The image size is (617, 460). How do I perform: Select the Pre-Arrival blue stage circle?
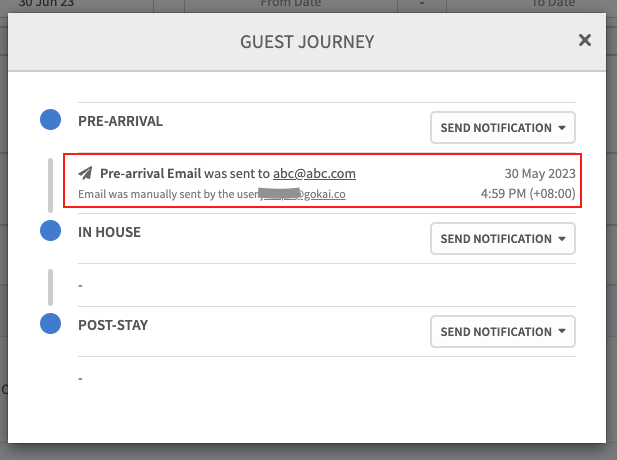(51, 120)
